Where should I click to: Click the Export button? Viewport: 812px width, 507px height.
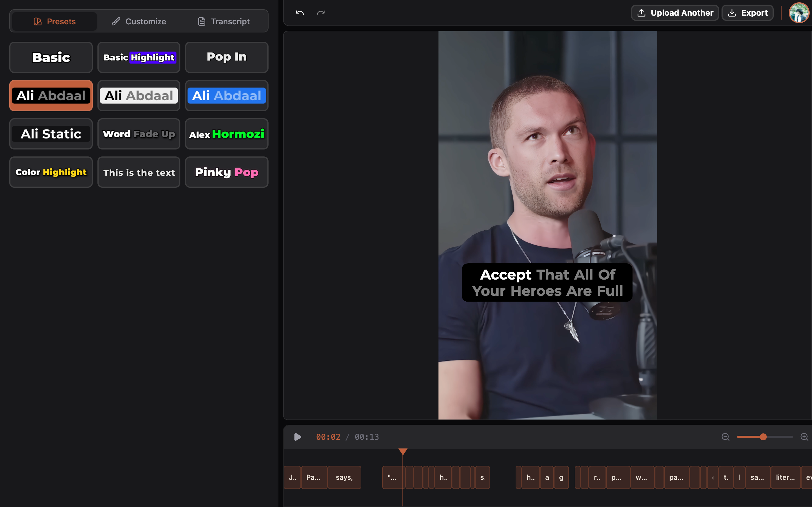click(748, 13)
